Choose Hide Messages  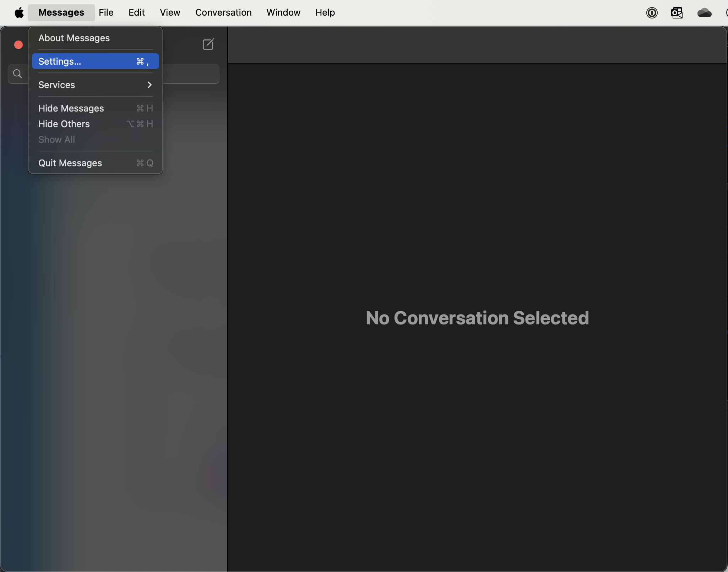[x=96, y=108]
